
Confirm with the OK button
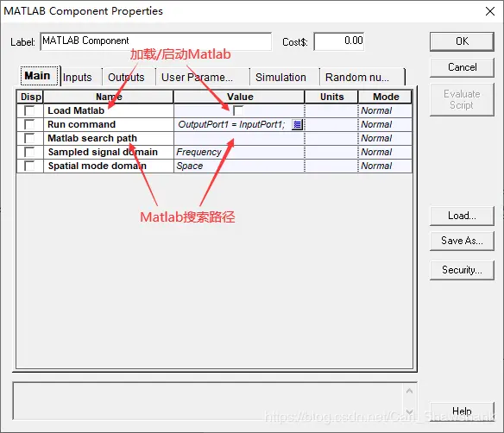coord(462,41)
